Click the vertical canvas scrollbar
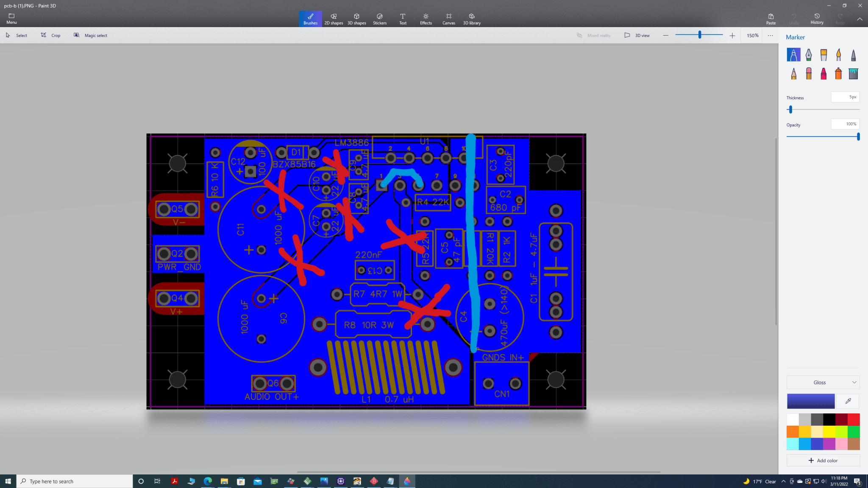Viewport: 868px width, 488px height. 776,231
